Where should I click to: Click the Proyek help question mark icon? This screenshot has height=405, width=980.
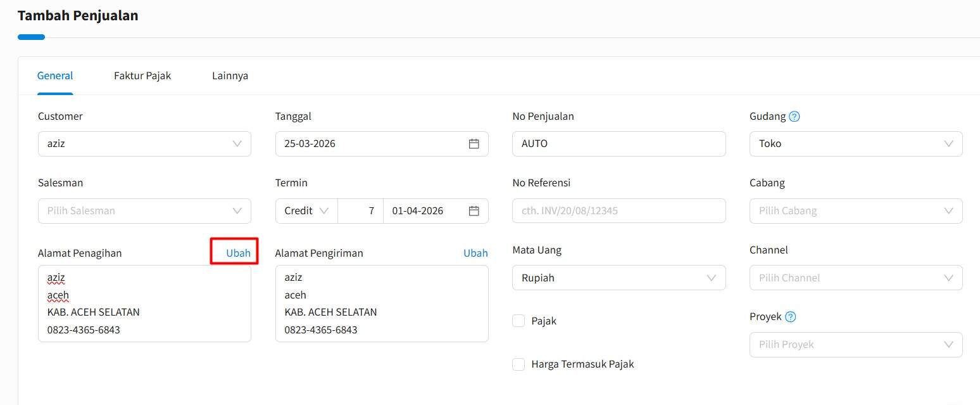790,317
